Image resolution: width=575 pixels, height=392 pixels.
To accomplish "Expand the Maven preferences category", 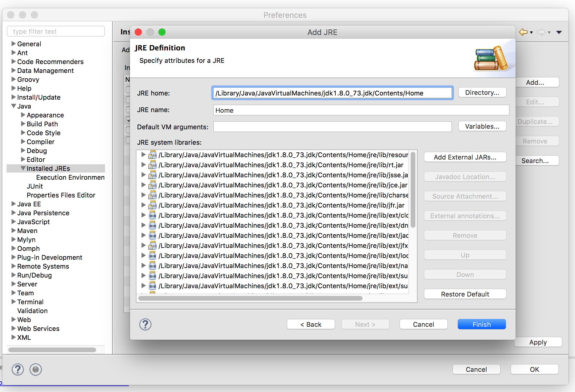I will [14, 231].
